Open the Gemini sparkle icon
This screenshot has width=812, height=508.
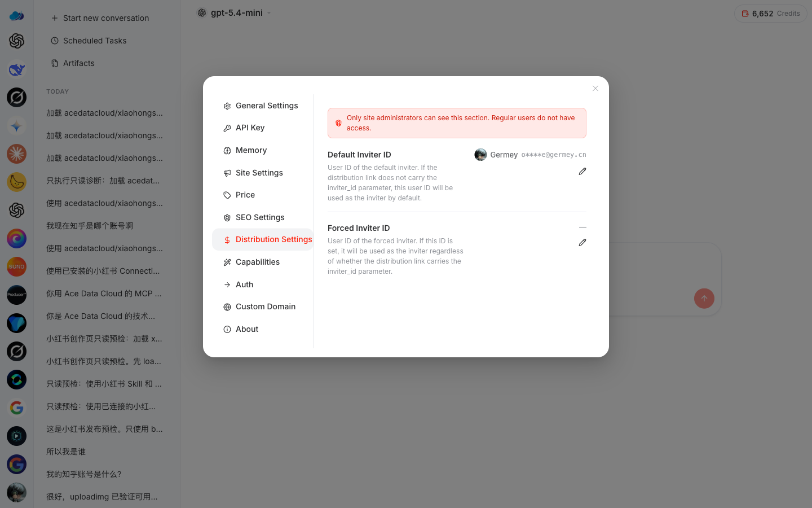pyautogui.click(x=16, y=126)
